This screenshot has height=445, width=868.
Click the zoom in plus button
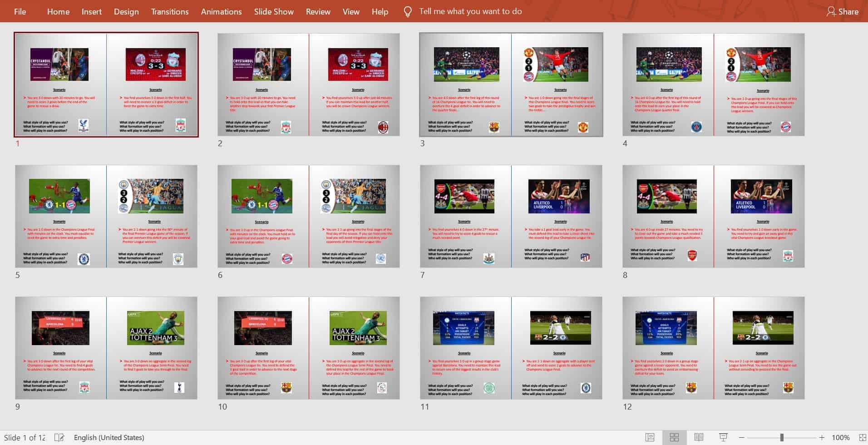click(x=822, y=438)
